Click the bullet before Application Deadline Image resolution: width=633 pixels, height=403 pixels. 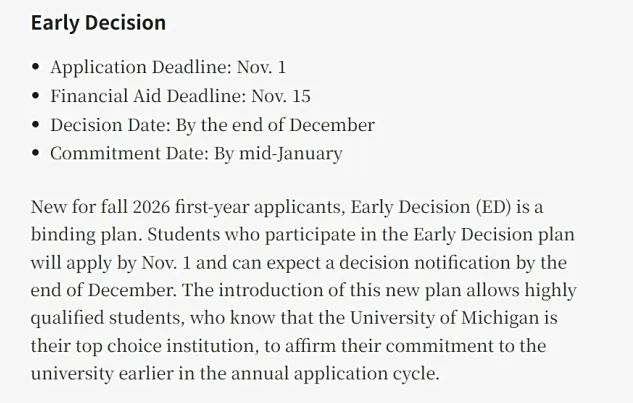click(x=36, y=67)
